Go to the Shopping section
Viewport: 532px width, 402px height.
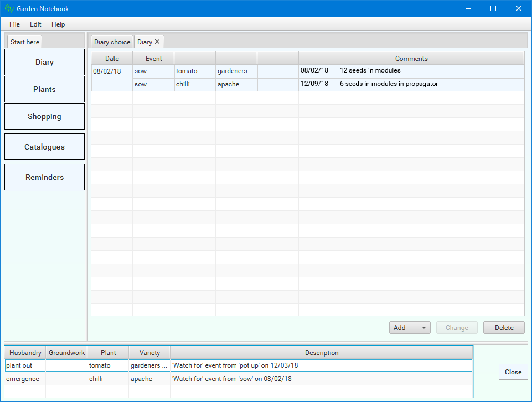coord(44,116)
